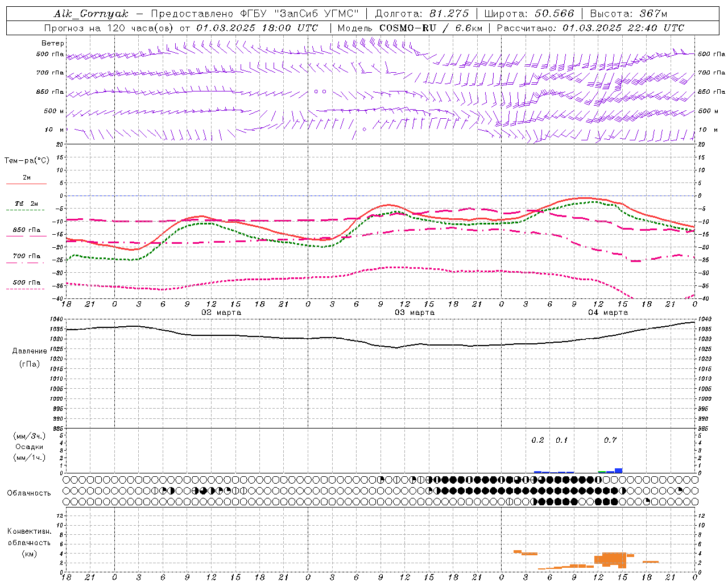Click the '03 марта' date label
The width and height of the screenshot is (728, 582).
[415, 313]
